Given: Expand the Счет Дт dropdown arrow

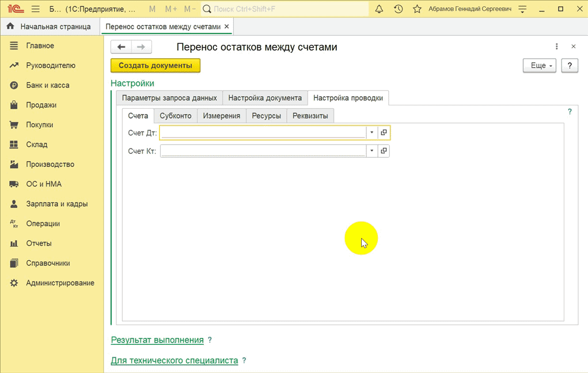Looking at the screenshot, I should [372, 132].
